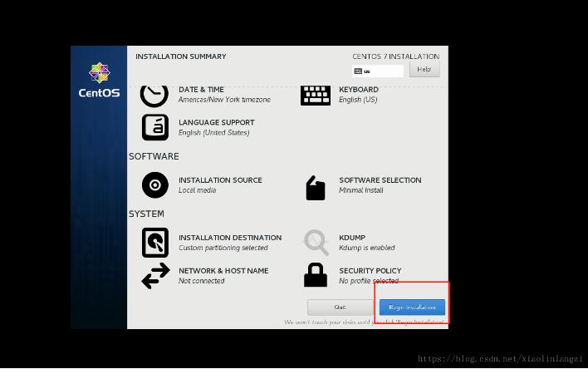Open the Kdump magnifier icon
The image size is (588, 369).
[316, 243]
